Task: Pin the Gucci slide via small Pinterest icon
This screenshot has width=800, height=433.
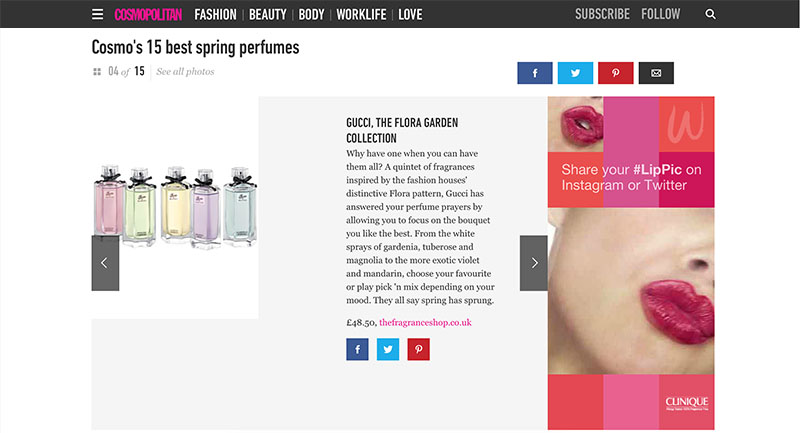Action: [418, 349]
